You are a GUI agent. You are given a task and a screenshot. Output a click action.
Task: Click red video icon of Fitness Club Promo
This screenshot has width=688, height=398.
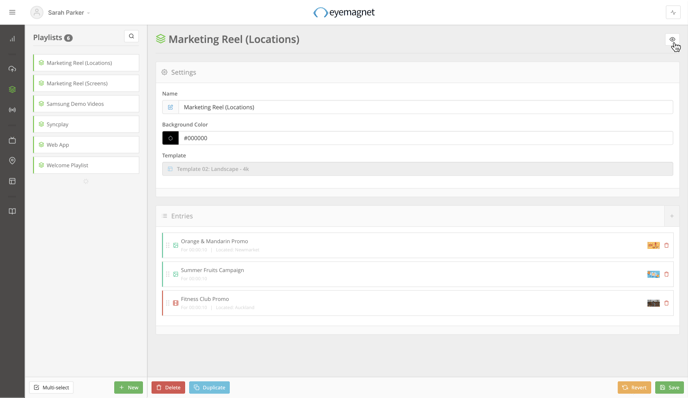[176, 303]
